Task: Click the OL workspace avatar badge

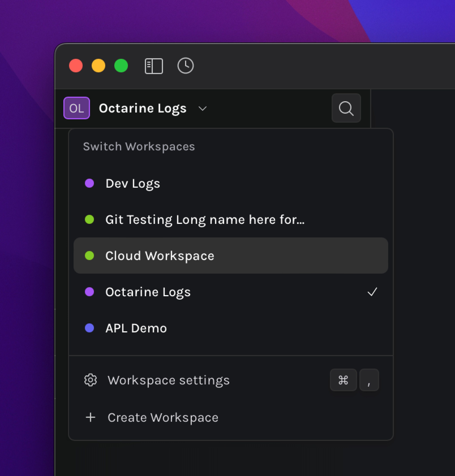Action: point(77,108)
